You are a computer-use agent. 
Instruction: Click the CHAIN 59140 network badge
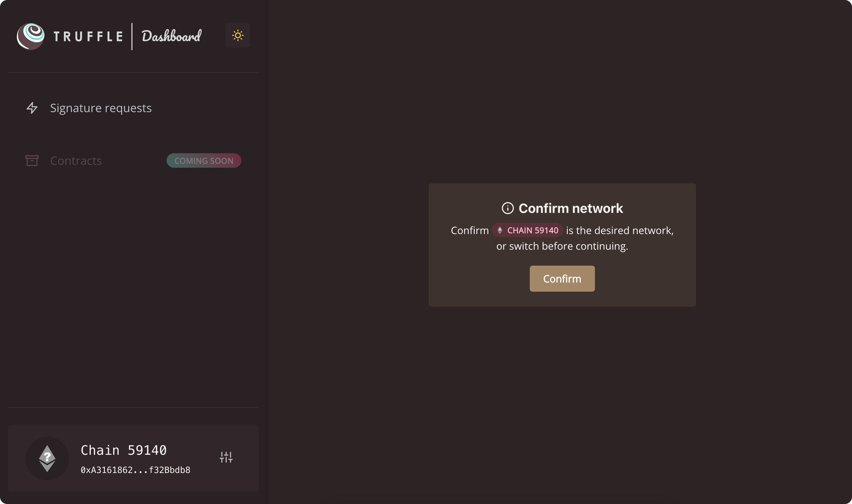[x=527, y=230]
